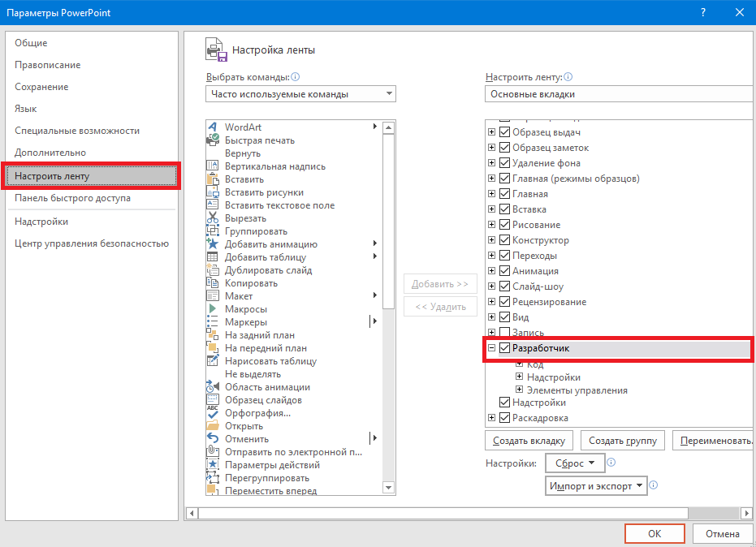Click the Отмена button
Viewport: 756px width, 547px height.
coord(722,533)
